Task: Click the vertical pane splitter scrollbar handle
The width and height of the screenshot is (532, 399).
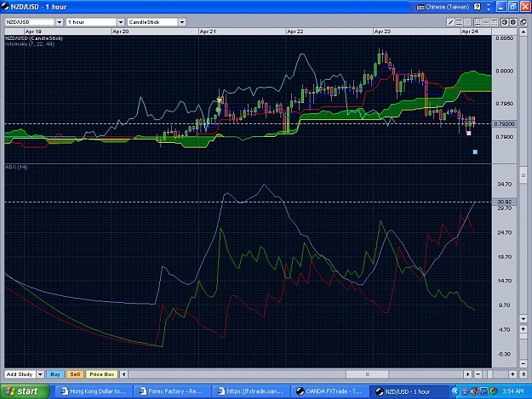Action: 523,175
